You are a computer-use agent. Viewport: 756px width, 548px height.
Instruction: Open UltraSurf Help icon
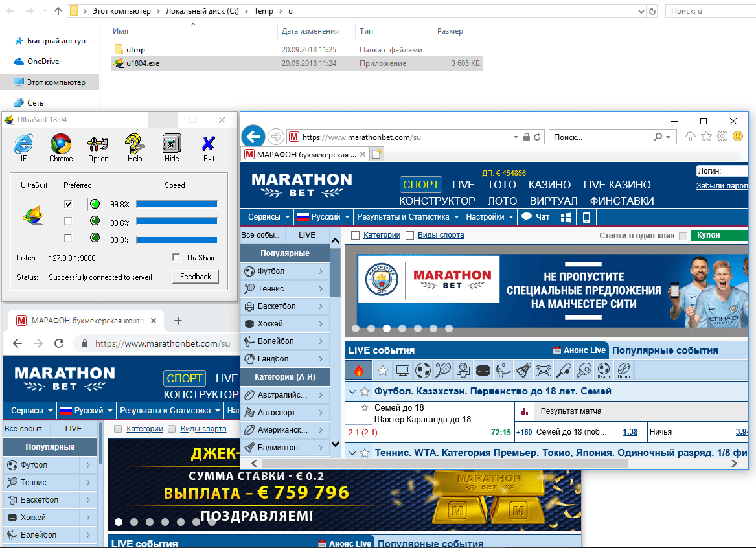click(x=135, y=147)
